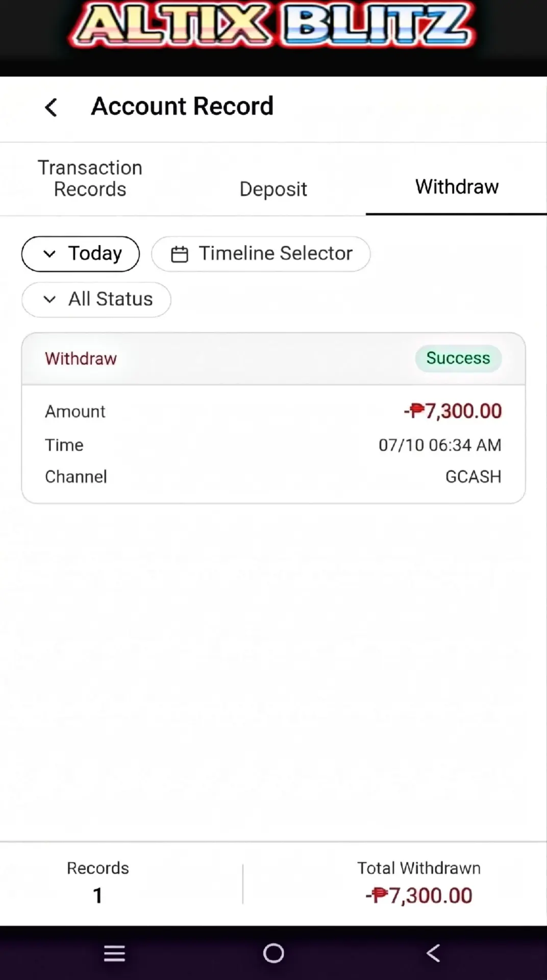
Task: Click the ALTIX BLITZ logo banner
Action: coord(273,24)
